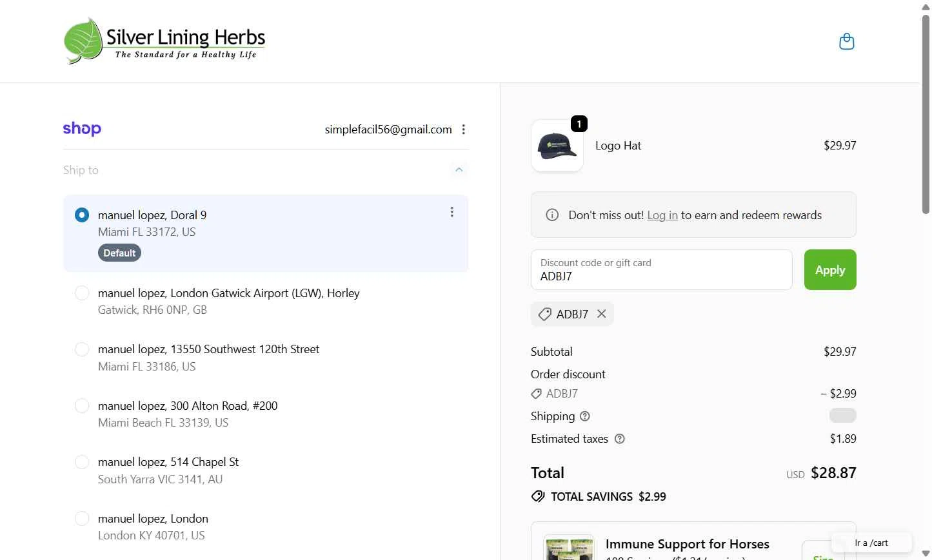Click the Subtotal label

click(551, 352)
